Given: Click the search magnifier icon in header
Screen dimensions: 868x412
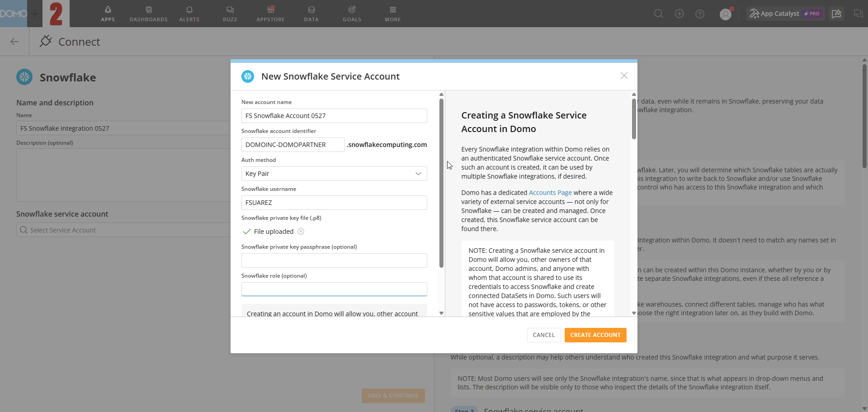Looking at the screenshot, I should click(x=659, y=14).
